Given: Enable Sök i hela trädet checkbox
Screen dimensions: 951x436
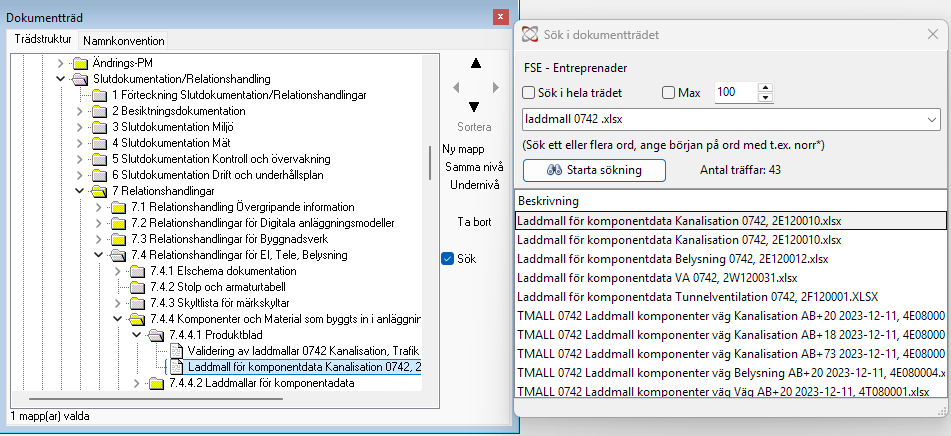Looking at the screenshot, I should point(528,93).
